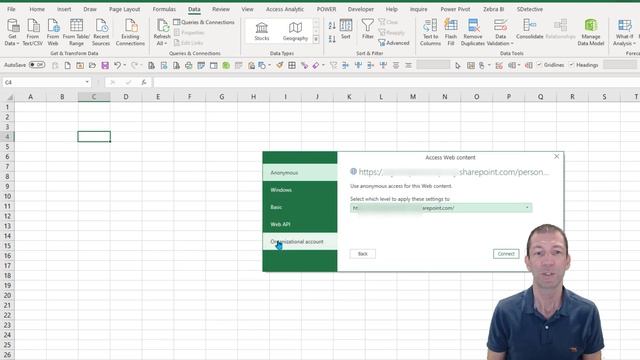640x360 pixels.
Task: Show Queries & Connections pane
Action: click(x=204, y=22)
